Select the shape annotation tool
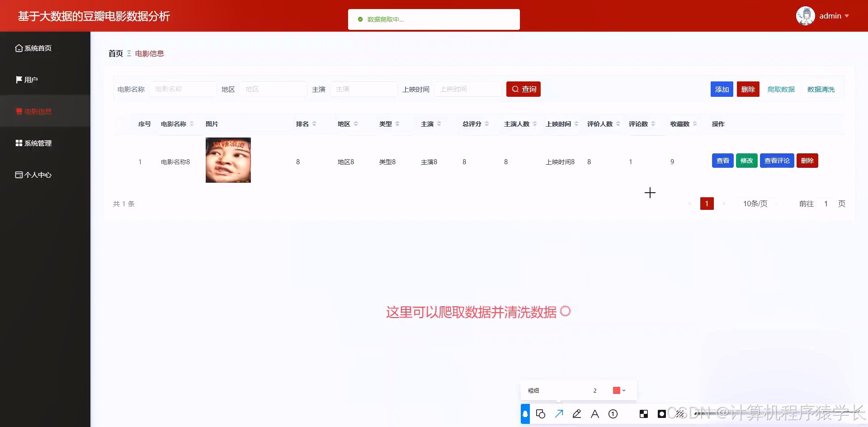 click(x=541, y=414)
